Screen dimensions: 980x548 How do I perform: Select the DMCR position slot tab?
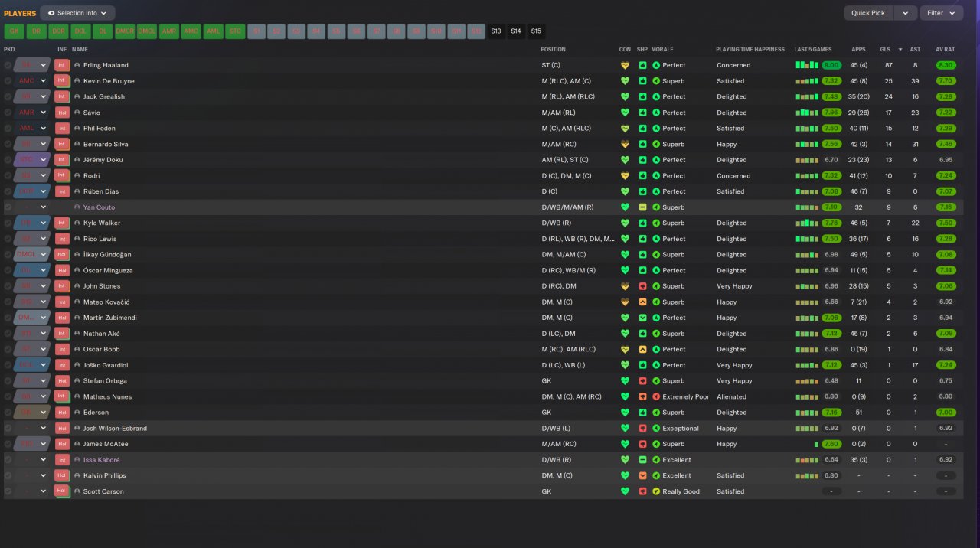coord(125,31)
